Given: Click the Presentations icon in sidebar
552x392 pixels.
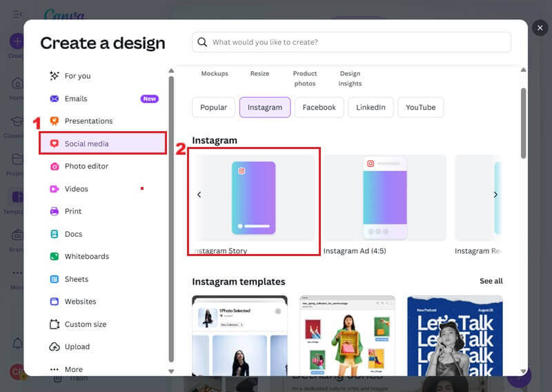Looking at the screenshot, I should 55,121.
